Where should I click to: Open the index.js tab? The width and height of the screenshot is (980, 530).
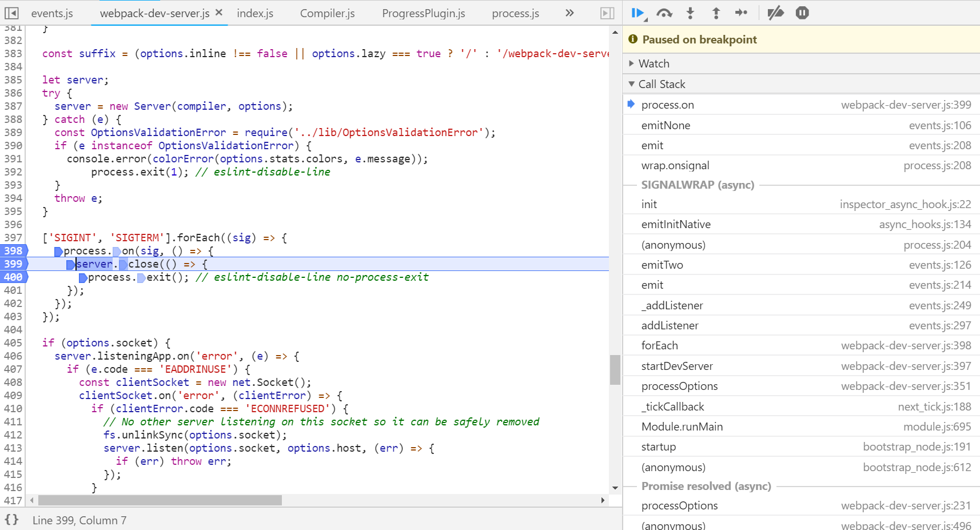point(255,13)
